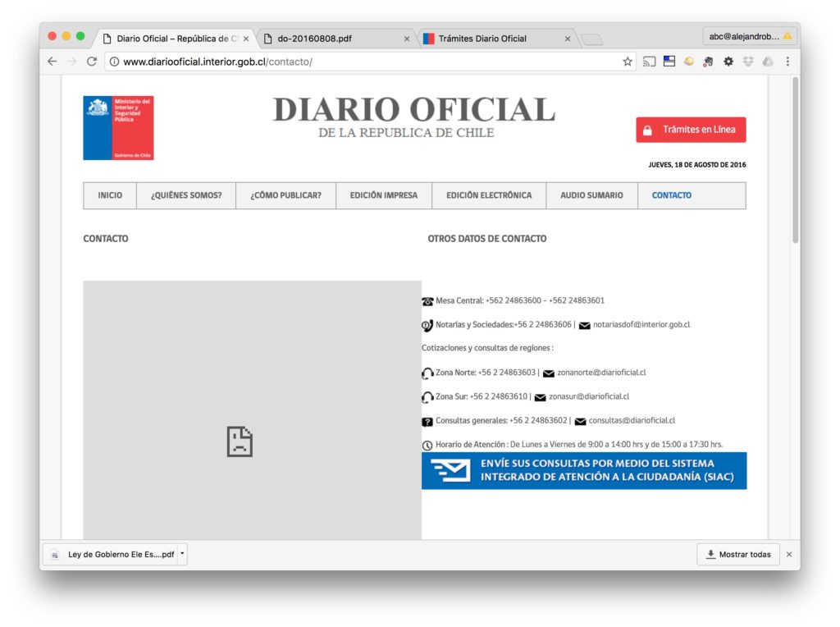Click the OTROS DATOS DE CONTACTO heading
Viewport: 840px width, 627px height.
click(x=487, y=239)
